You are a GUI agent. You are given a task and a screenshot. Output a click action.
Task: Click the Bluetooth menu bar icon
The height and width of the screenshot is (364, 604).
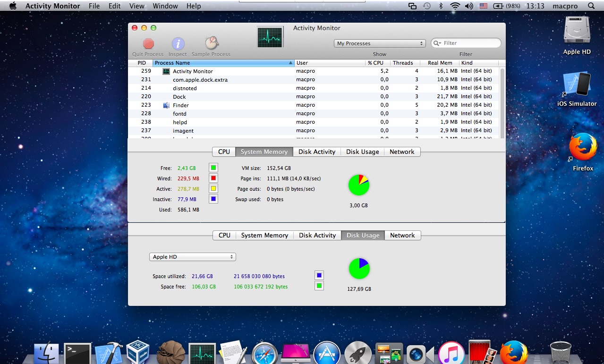(441, 6)
